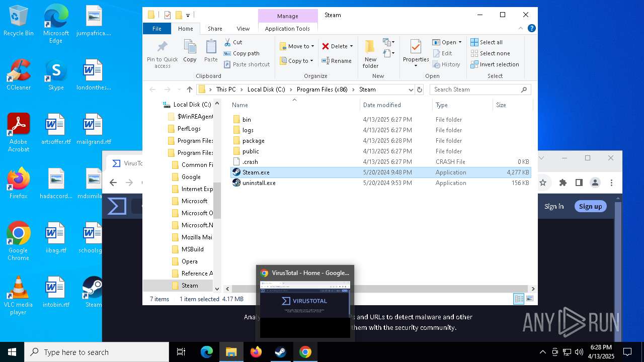Viewport: 644px width, 362px height.
Task: Select Google folder in tree
Action: 191,177
